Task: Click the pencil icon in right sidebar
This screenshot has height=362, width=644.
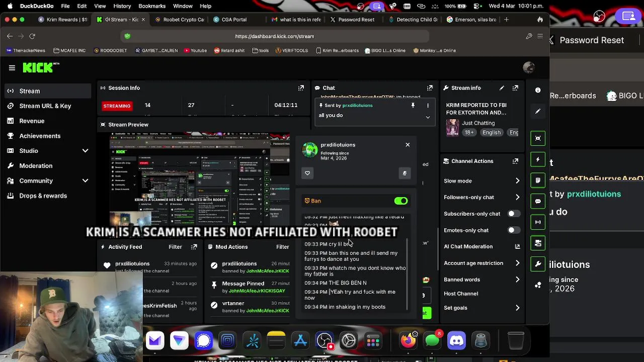Action: [538, 111]
